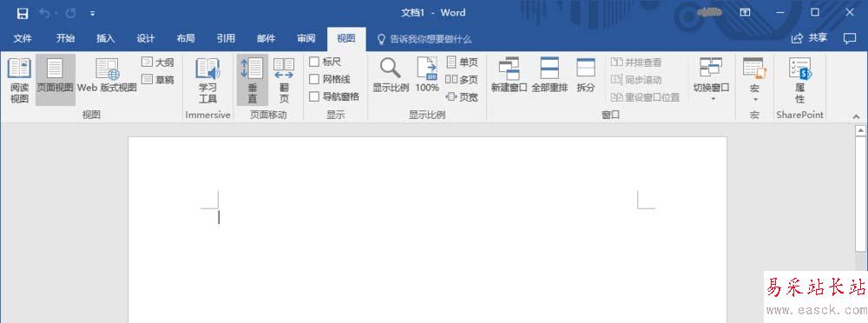Viewport: 868px width, 323px height.
Task: Choose Page Width zoom (页宽)
Action: coord(462,97)
